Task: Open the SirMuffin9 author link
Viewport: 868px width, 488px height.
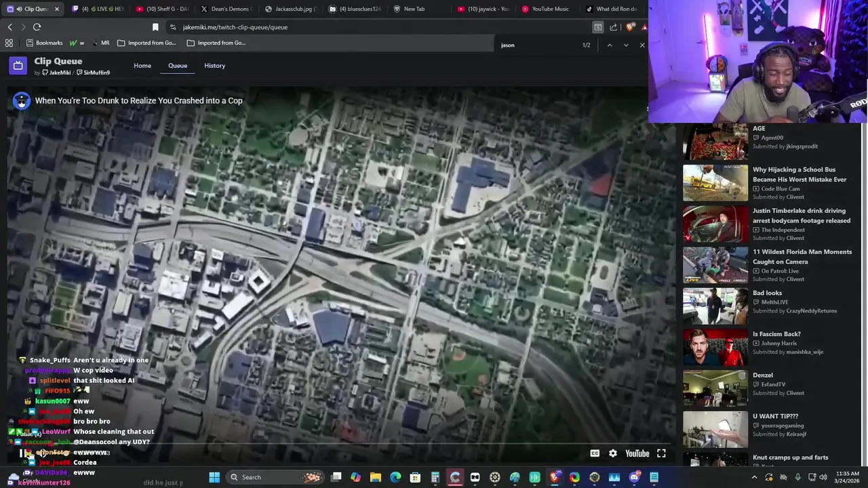Action: point(93,73)
